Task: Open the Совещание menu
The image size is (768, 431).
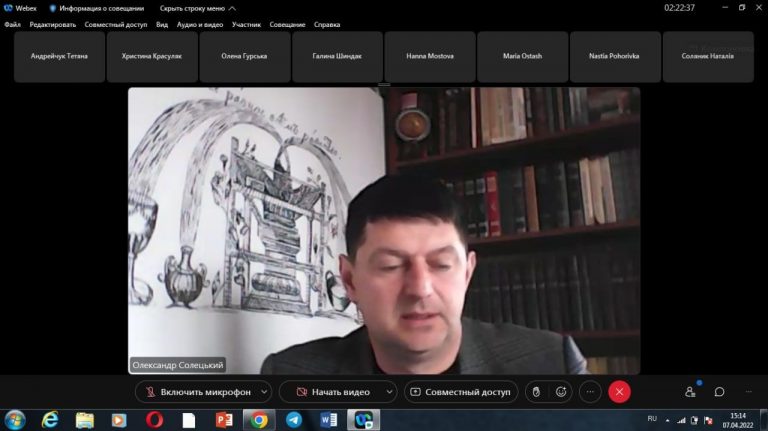Action: [288, 24]
